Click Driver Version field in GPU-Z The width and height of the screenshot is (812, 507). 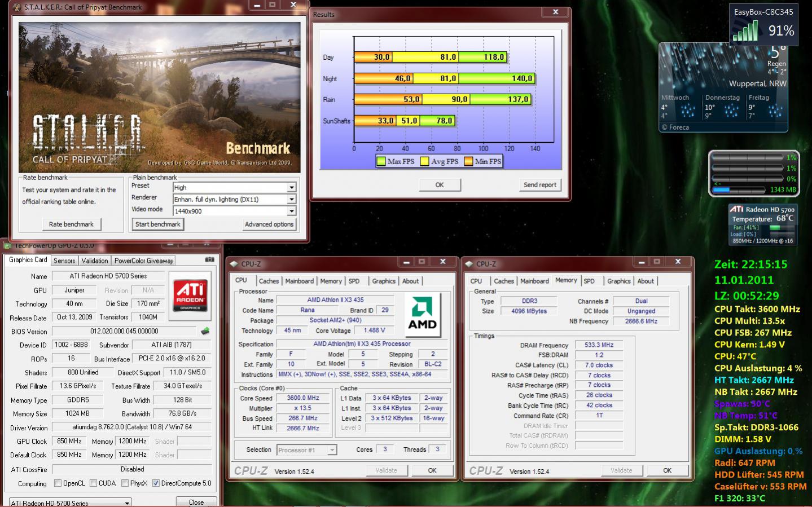132,427
